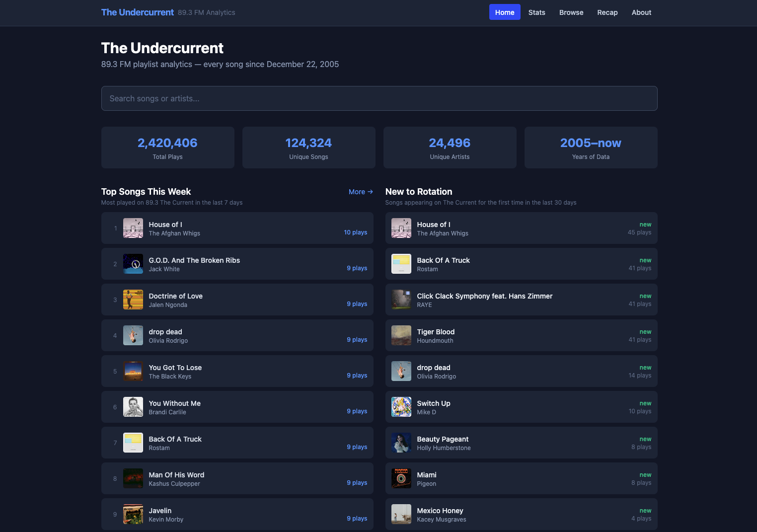The image size is (757, 532).
Task: Click artist name Kevin Morby
Action: coord(166,520)
